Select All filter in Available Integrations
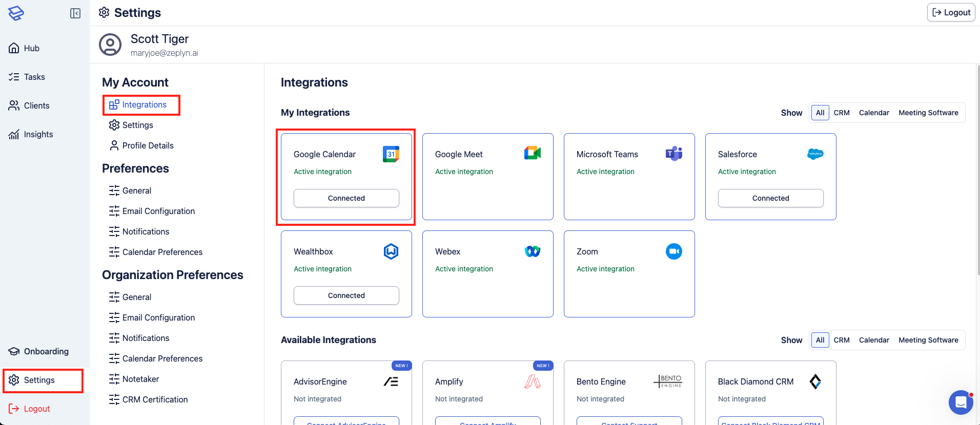The width and height of the screenshot is (980, 425). click(820, 340)
